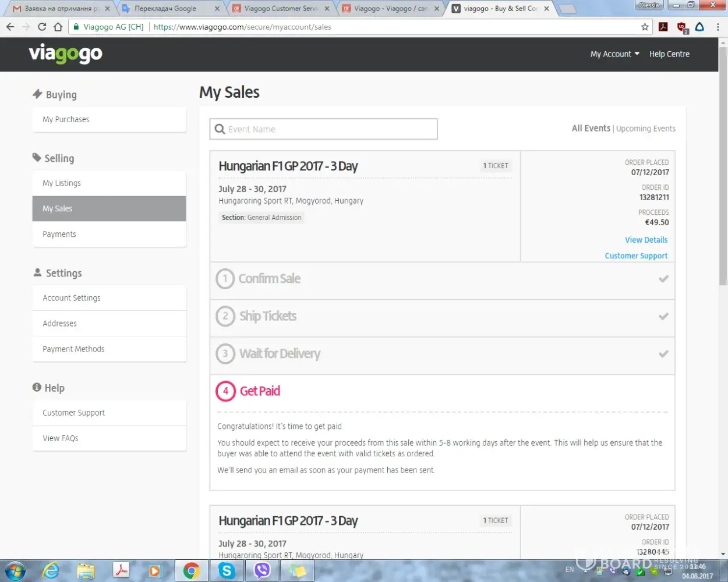Click the Adobe Acrobat extension icon
Screen dimensions: 728x582
click(x=663, y=27)
